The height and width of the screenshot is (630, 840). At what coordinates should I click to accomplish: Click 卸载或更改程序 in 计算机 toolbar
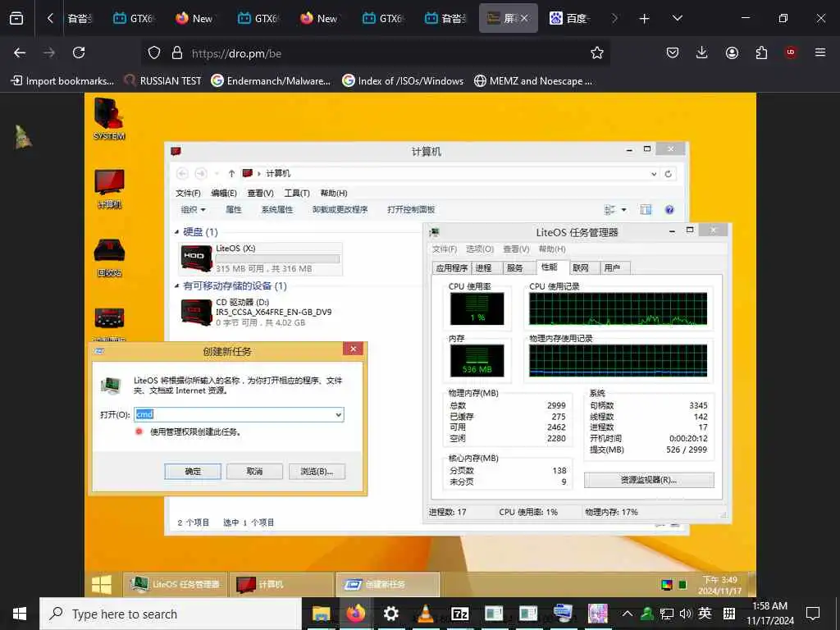pos(340,209)
